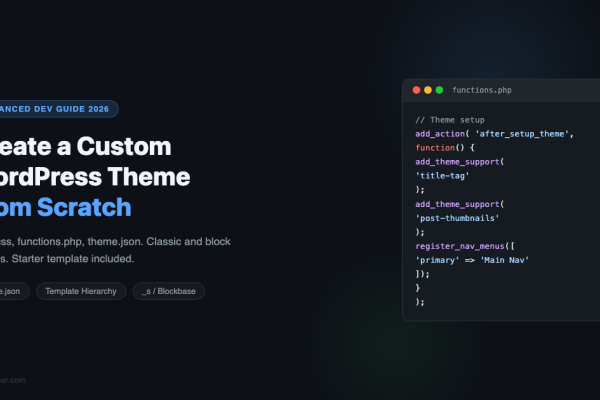The image size is (600, 400).
Task: Click the "Theme" heading word
Action: (149, 176)
